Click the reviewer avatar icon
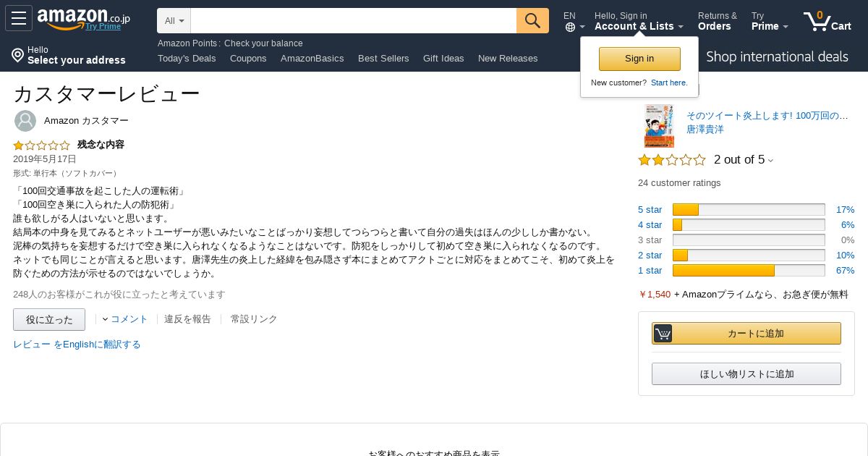 tap(25, 121)
